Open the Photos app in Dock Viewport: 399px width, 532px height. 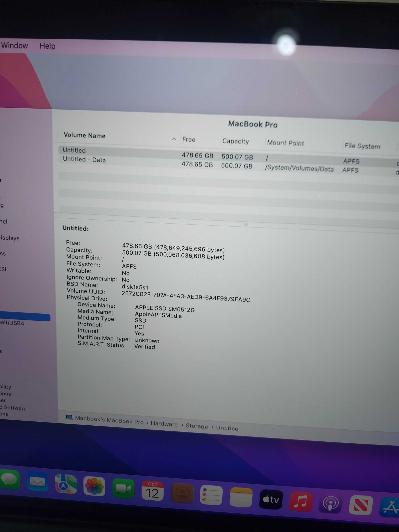94,486
